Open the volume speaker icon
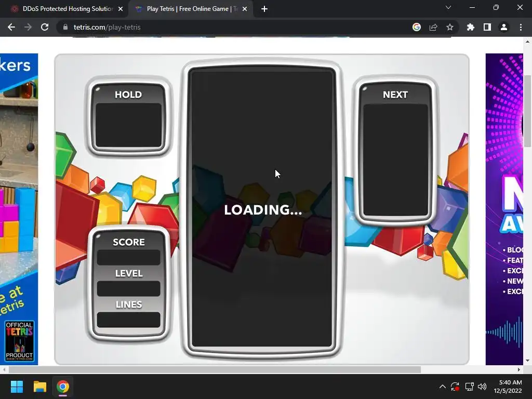The image size is (532, 399). (x=482, y=387)
